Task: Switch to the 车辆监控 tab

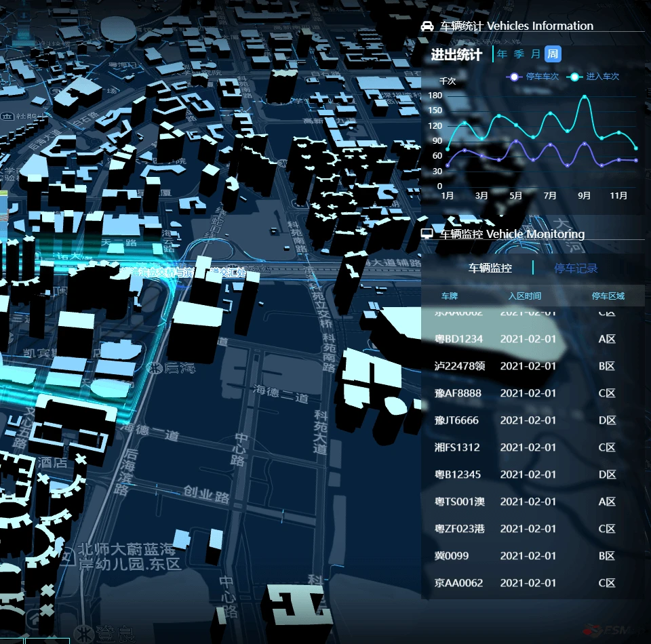Action: pyautogui.click(x=490, y=268)
